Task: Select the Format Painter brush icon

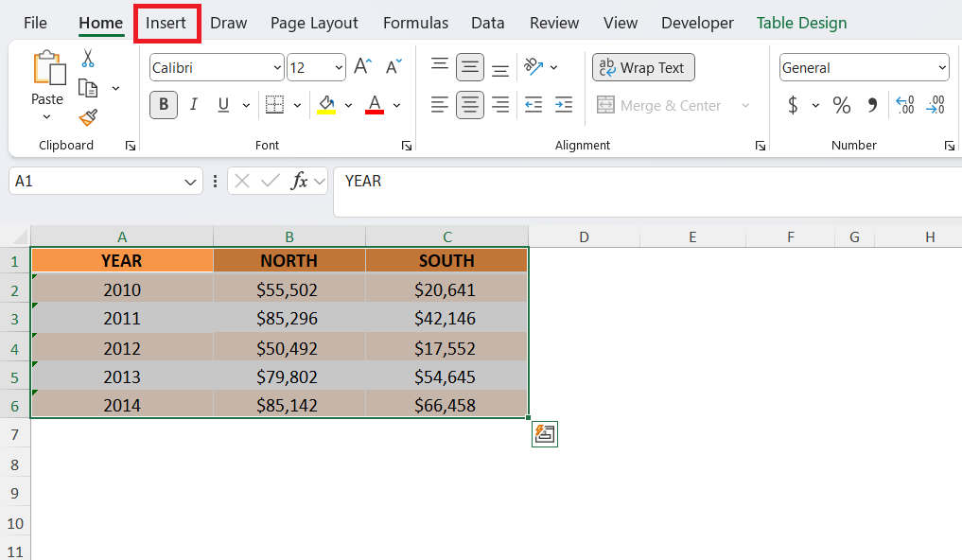Action: (88, 117)
